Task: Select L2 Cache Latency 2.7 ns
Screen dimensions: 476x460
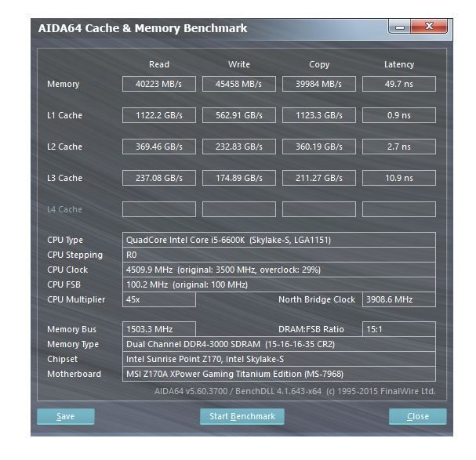Action: [399, 147]
